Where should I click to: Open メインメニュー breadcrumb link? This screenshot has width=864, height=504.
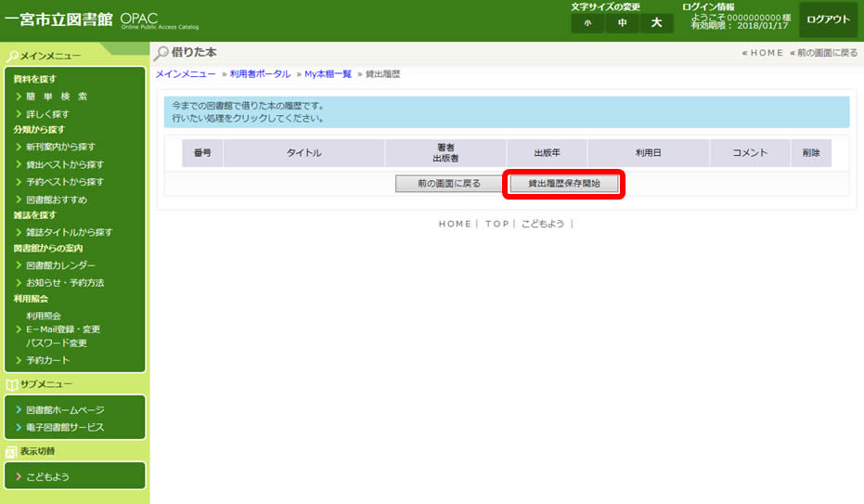186,74
